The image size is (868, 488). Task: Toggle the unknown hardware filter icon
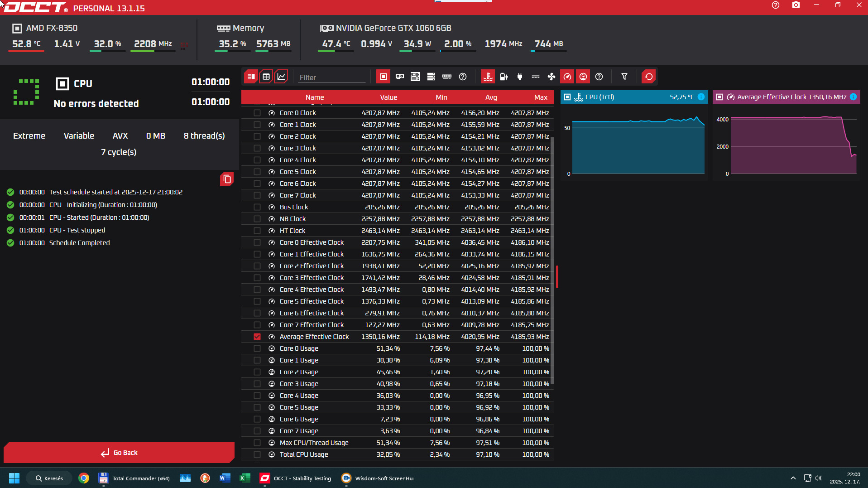(463, 77)
